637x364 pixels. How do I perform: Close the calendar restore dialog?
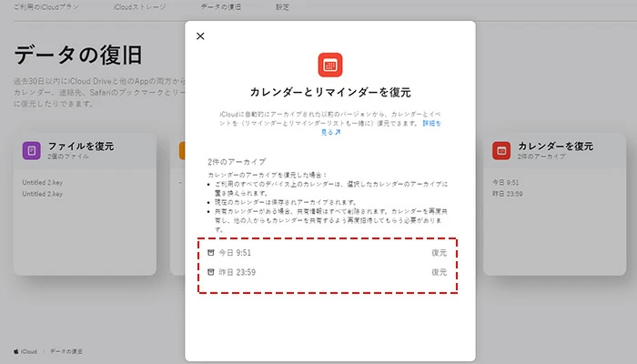pyautogui.click(x=200, y=36)
